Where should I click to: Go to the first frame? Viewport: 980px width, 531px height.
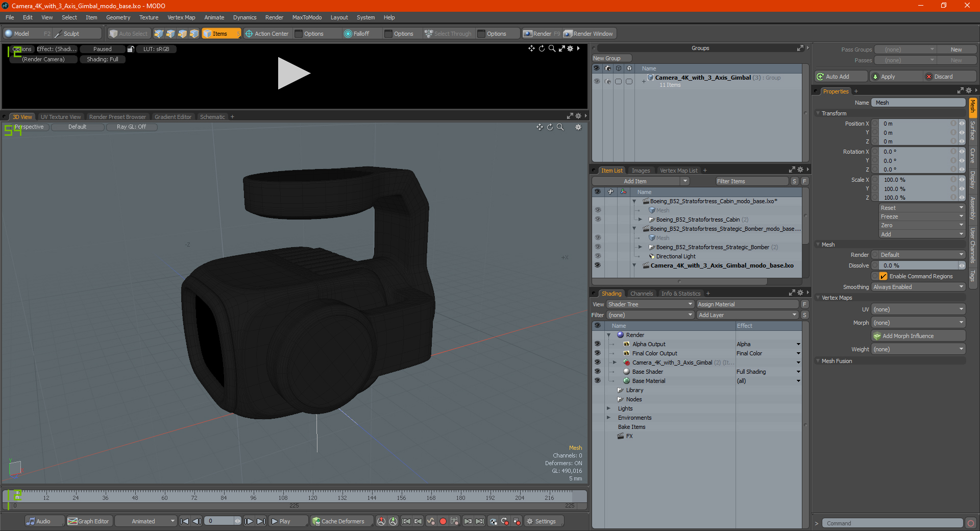(185, 521)
